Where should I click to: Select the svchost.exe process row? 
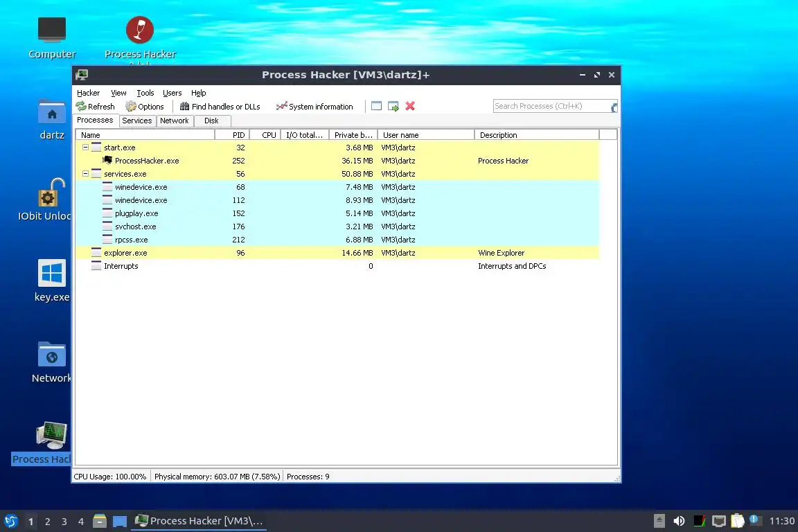pos(337,227)
